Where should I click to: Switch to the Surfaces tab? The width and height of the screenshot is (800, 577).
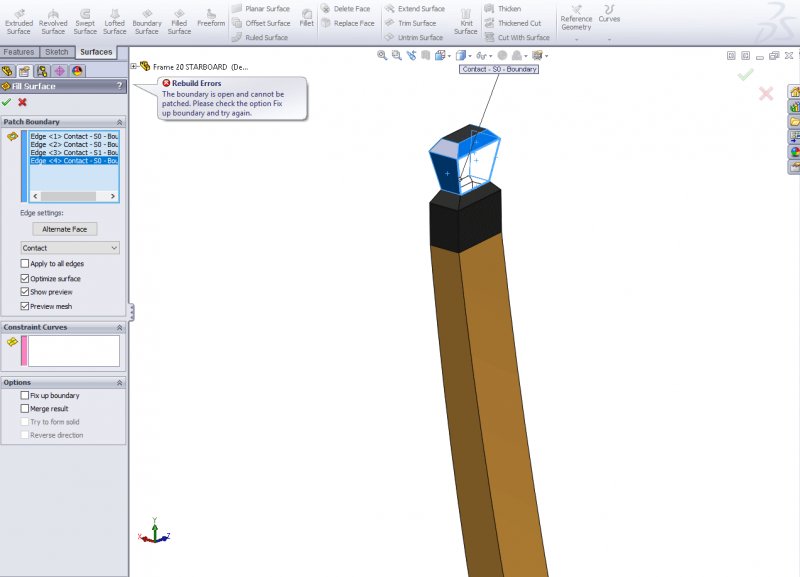point(96,52)
